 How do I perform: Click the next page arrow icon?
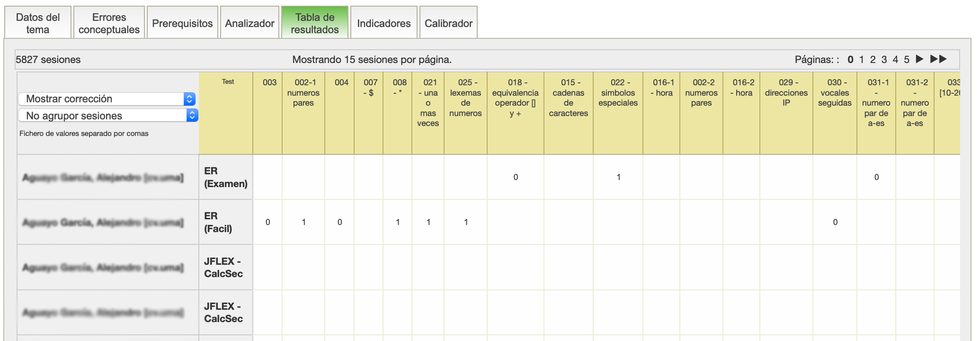pos(919,59)
